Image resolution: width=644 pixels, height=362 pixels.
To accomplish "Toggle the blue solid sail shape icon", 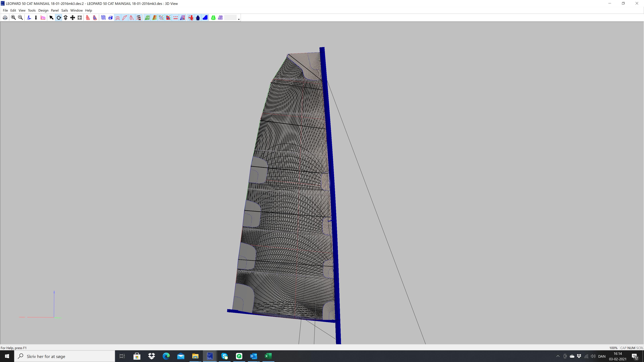I will click(205, 17).
